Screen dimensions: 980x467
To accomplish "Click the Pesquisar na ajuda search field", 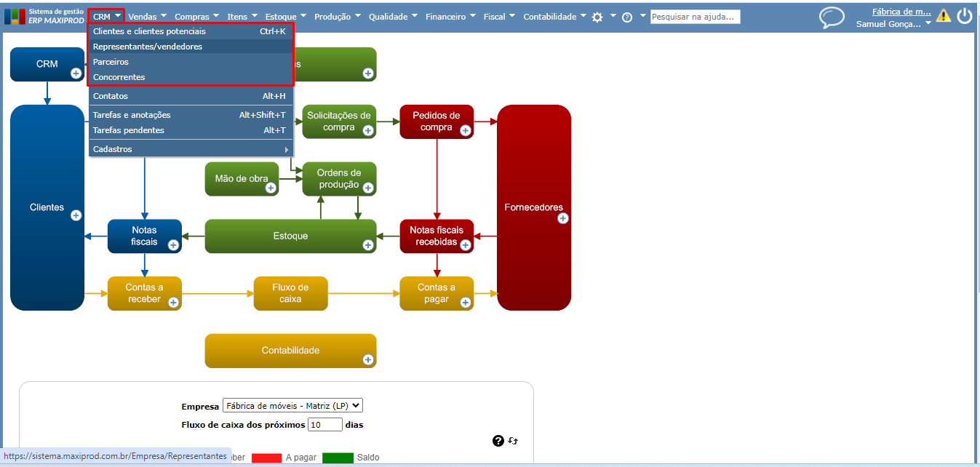I will pyautogui.click(x=695, y=17).
